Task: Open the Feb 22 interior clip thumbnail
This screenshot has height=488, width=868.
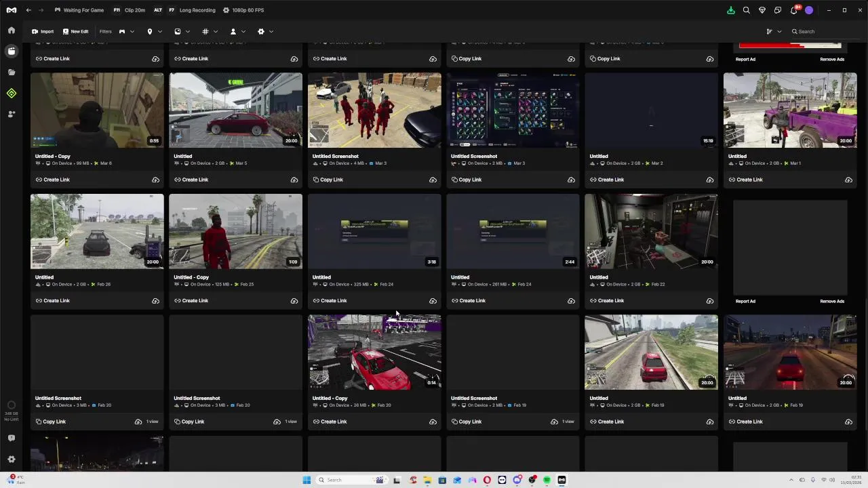Action: pos(651,231)
